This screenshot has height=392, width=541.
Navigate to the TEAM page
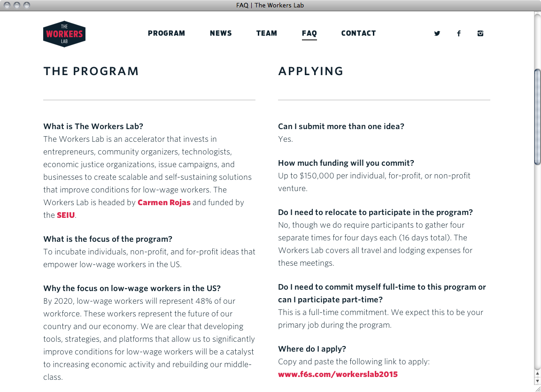coord(266,33)
